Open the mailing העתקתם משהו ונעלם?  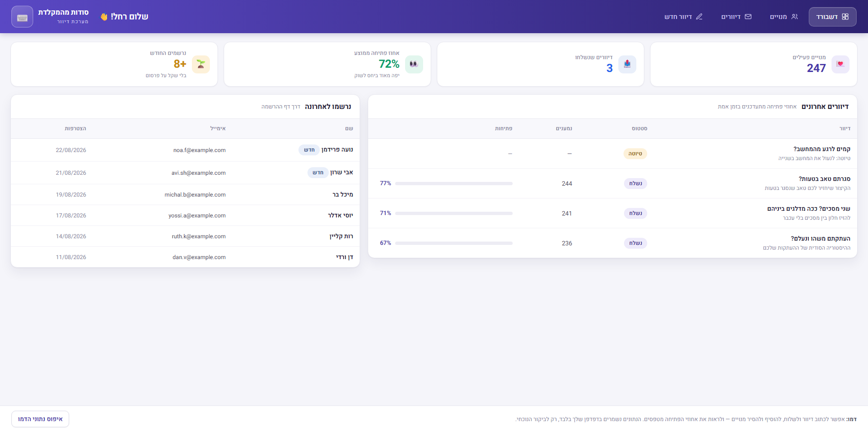click(821, 238)
